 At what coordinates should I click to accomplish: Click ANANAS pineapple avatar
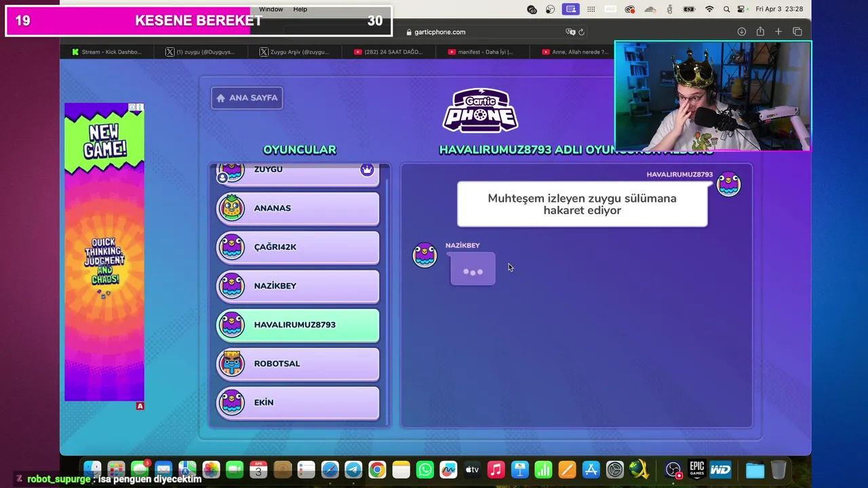[x=232, y=207]
